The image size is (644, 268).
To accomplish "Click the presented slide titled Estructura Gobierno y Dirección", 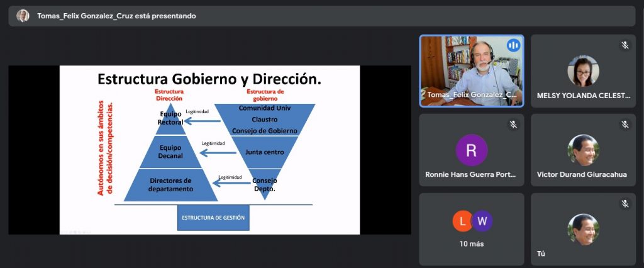I will (x=209, y=150).
